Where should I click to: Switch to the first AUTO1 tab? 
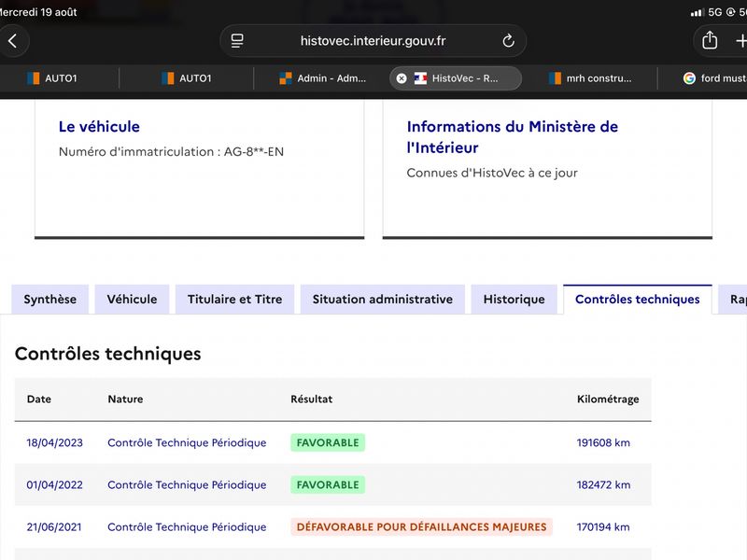point(52,78)
